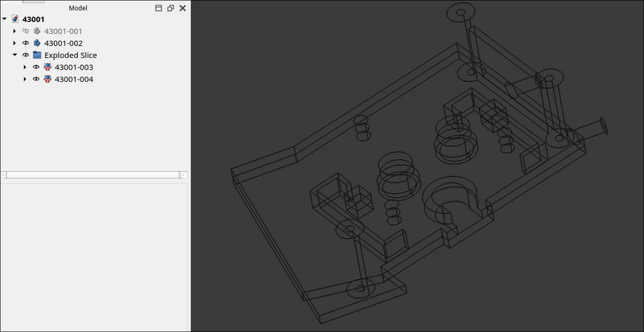Toggle visibility of 43001-004

36,80
